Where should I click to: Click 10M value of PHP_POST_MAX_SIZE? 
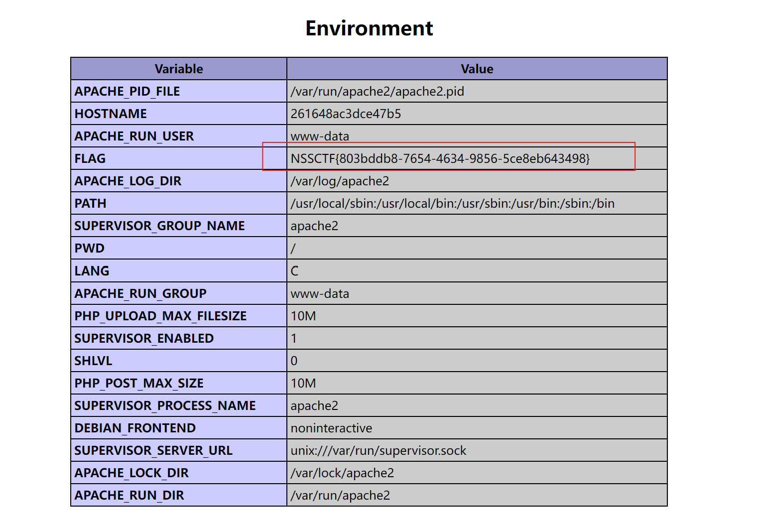tap(303, 384)
